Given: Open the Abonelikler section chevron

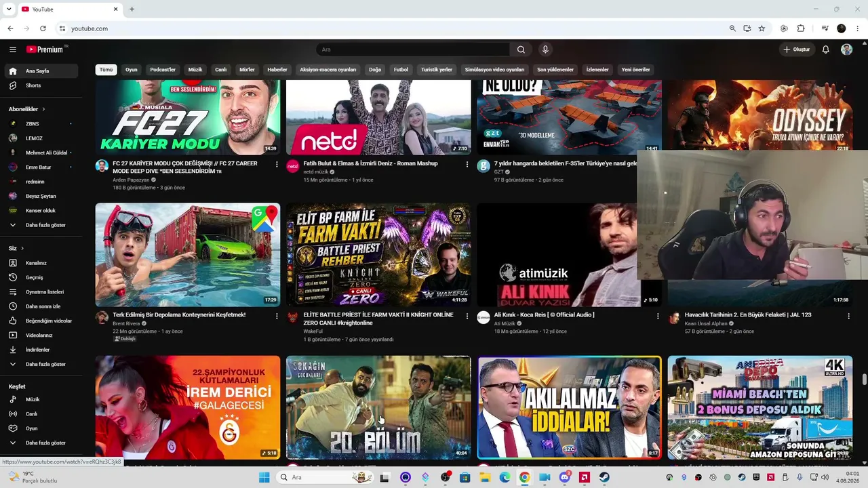Looking at the screenshot, I should [x=43, y=109].
